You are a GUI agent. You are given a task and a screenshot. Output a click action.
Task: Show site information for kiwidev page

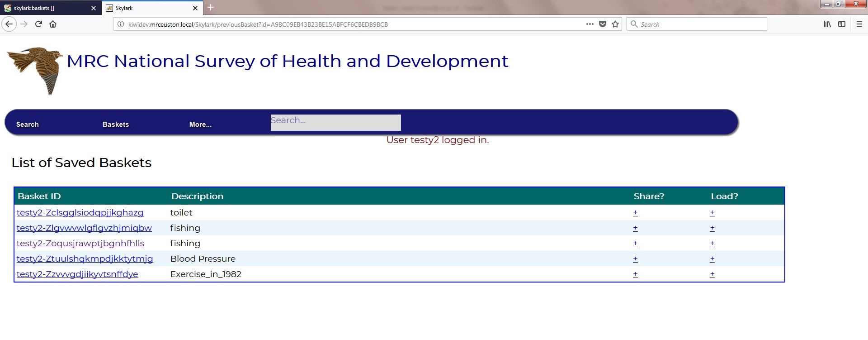coord(121,24)
